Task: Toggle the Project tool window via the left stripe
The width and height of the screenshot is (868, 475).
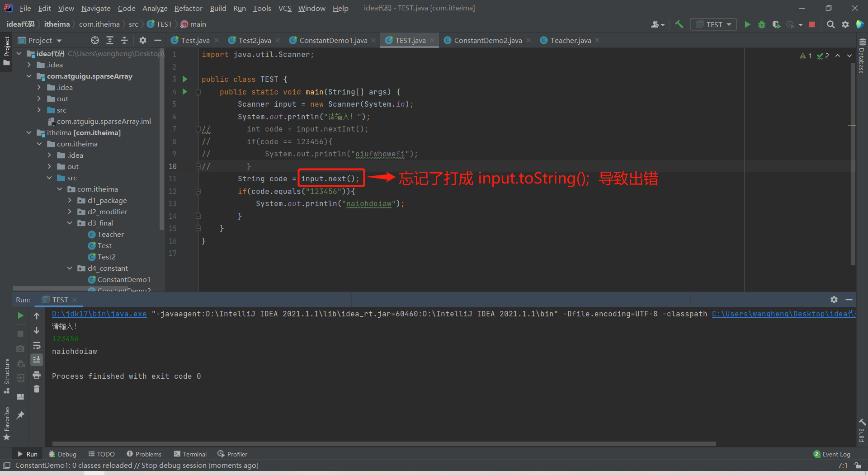Action: coord(6,50)
